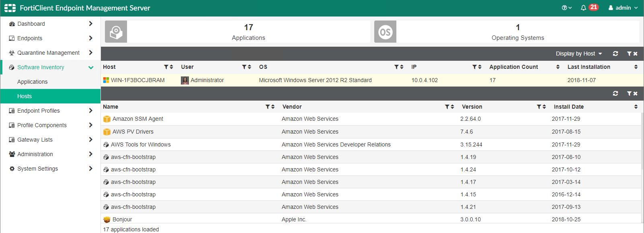Screen dimensions: 644x233
Task: Click the notification bell icon
Action: (x=583, y=8)
